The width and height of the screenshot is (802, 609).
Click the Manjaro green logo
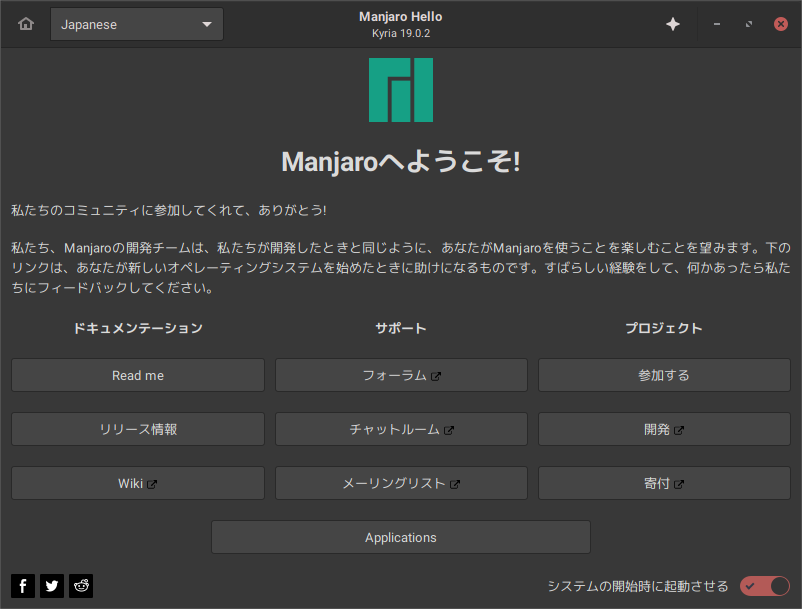[x=401, y=90]
